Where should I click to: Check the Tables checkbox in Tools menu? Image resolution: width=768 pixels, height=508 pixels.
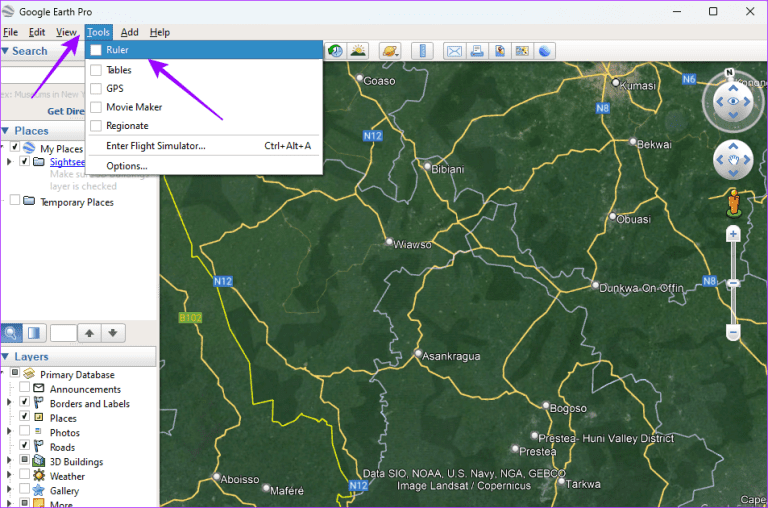click(96, 70)
